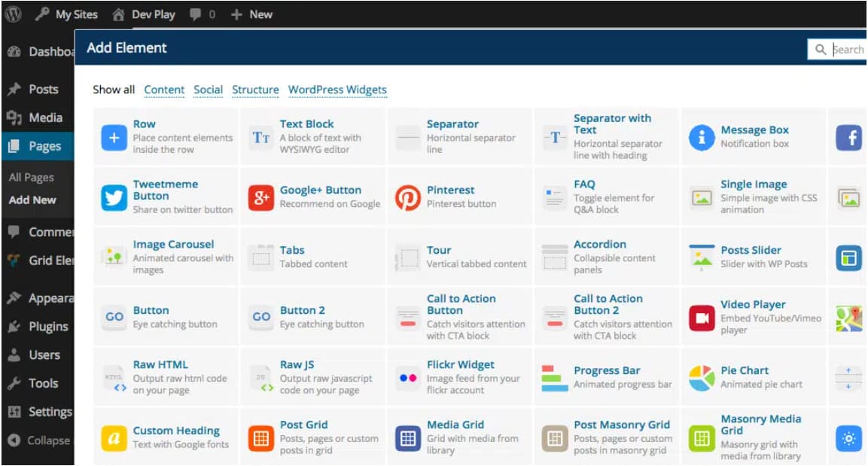Open Tools in sidebar
Screen dimensions: 868x466
[38, 383]
